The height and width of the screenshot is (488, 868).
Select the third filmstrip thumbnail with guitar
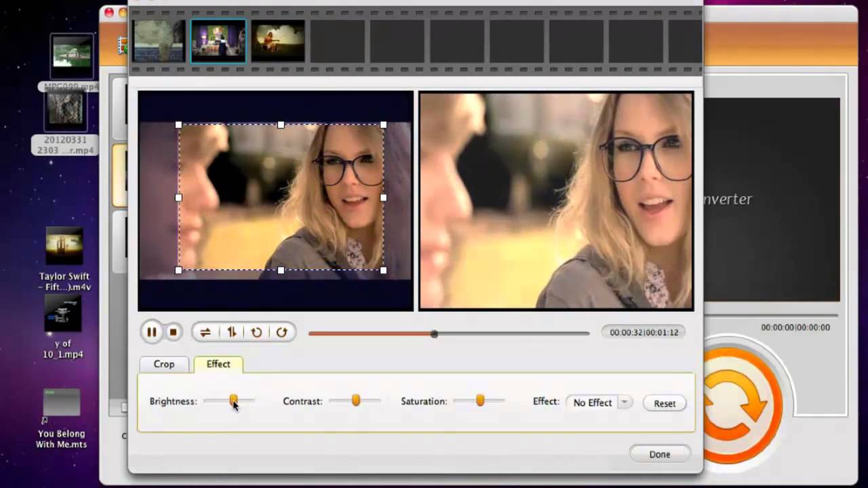[278, 41]
